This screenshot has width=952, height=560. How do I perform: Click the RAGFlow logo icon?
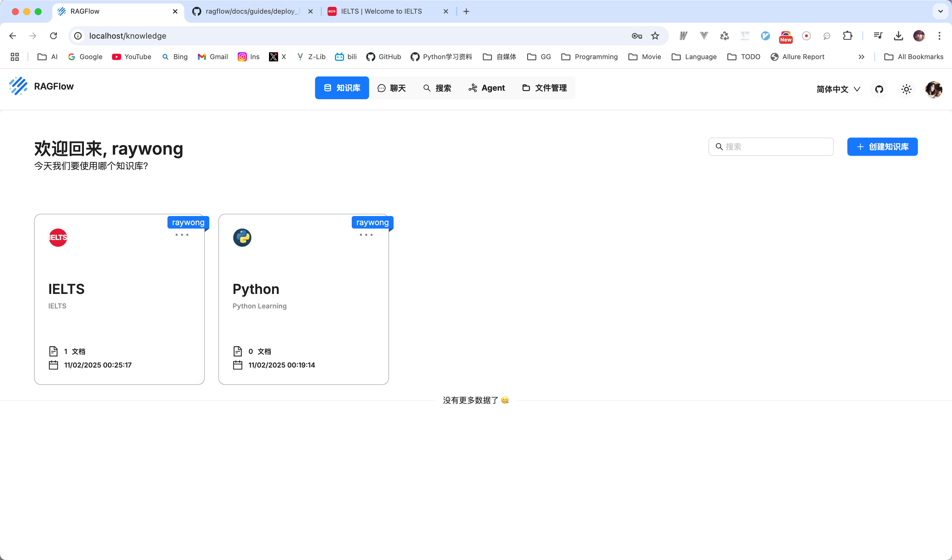(18, 86)
